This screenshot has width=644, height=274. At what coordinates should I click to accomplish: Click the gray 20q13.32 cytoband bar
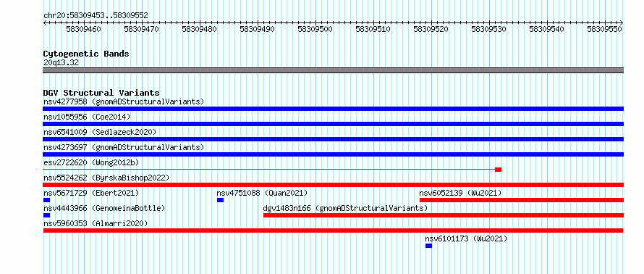coord(333,70)
